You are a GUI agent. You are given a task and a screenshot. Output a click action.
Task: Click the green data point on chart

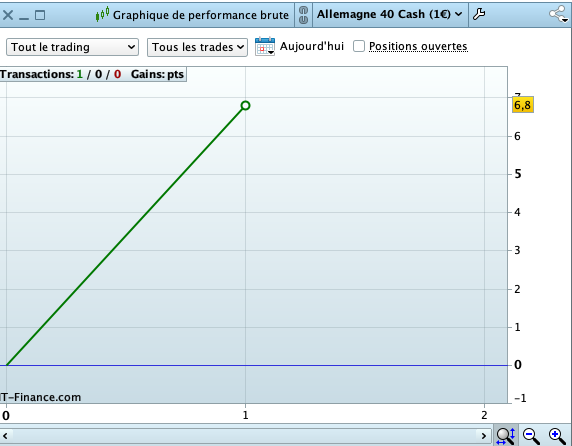[x=246, y=105]
